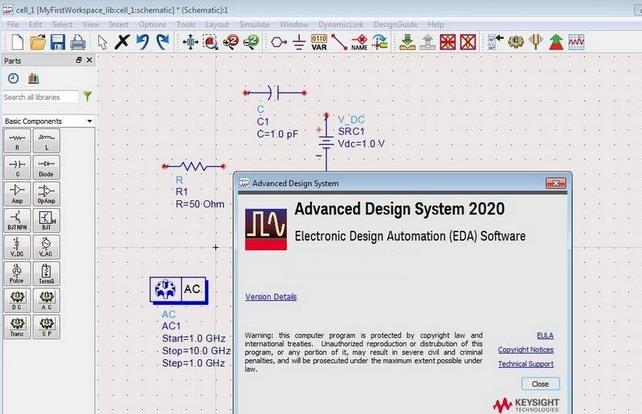Open new data display window icon

click(x=576, y=42)
